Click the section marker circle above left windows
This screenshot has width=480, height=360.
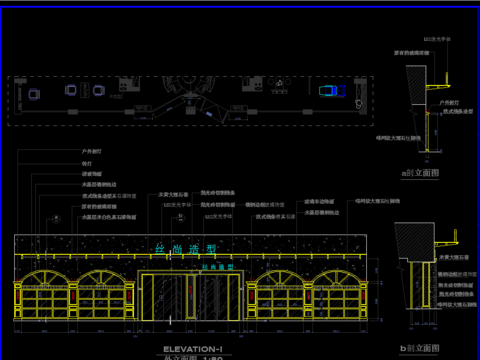57,219
